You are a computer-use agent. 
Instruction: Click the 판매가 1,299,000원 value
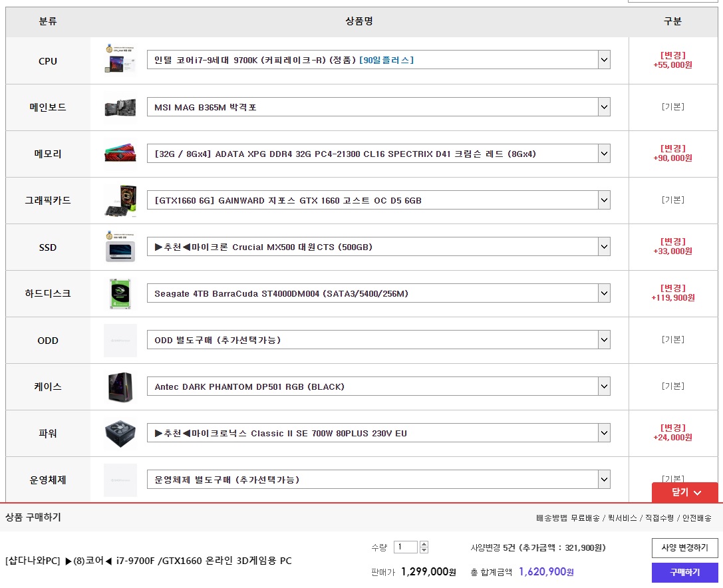click(x=428, y=572)
